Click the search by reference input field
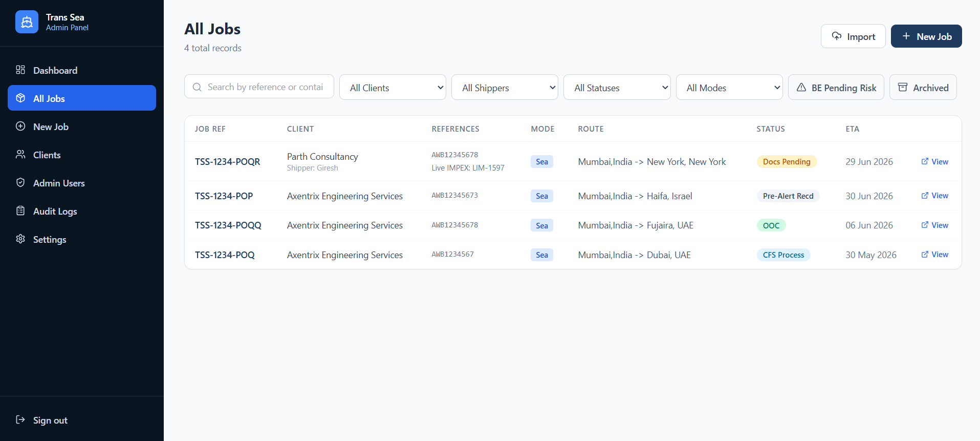The width and height of the screenshot is (980, 441). click(259, 86)
